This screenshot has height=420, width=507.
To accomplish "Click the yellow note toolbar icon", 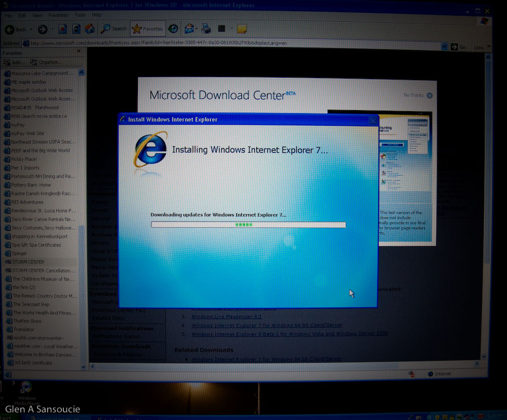I will (242, 29).
